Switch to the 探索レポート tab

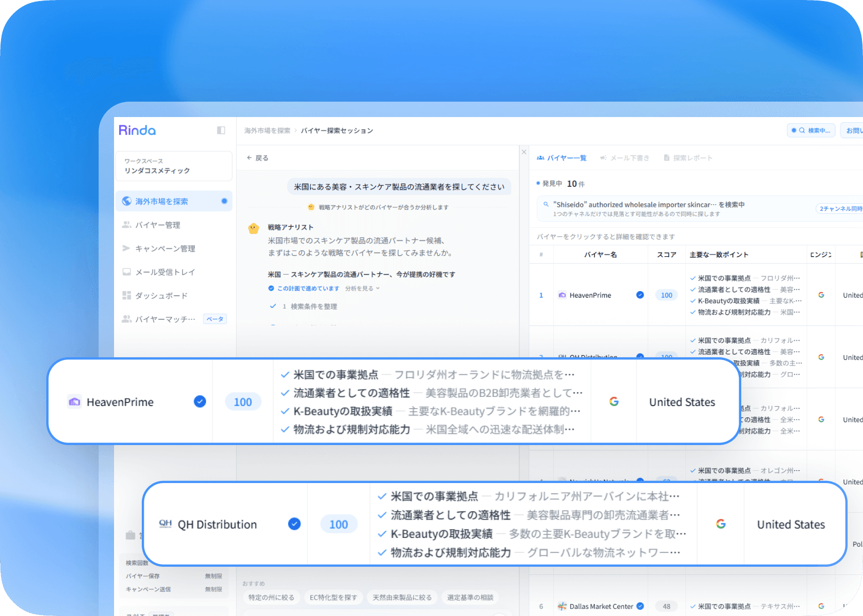tap(688, 158)
